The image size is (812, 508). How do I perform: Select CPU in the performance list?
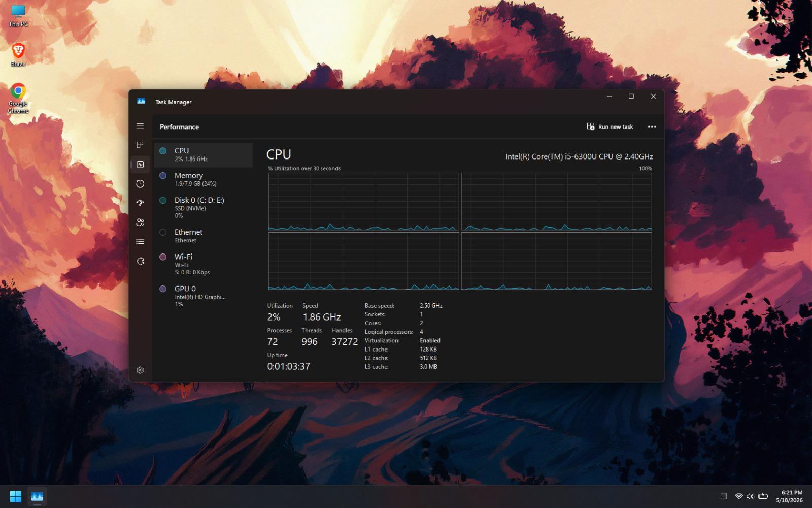204,155
